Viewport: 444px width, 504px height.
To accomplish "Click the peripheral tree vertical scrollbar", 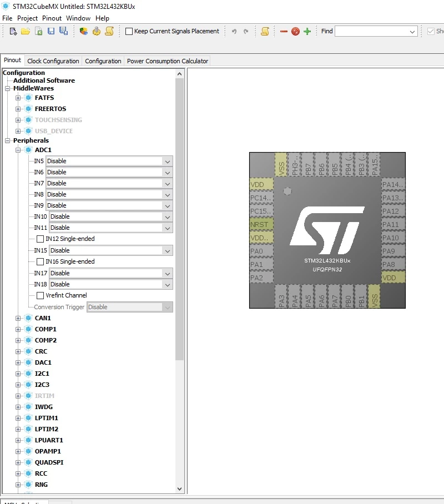I will (x=179, y=220).
